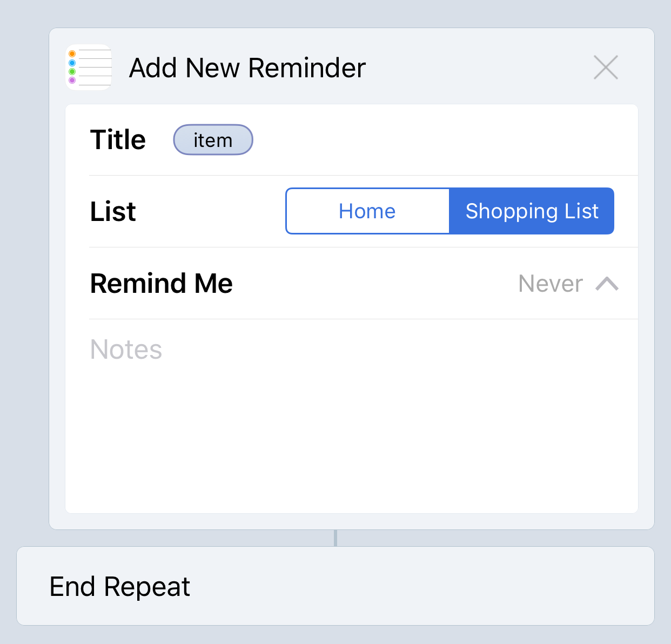Tap the bold Title label
The image size is (671, 644).
point(118,140)
